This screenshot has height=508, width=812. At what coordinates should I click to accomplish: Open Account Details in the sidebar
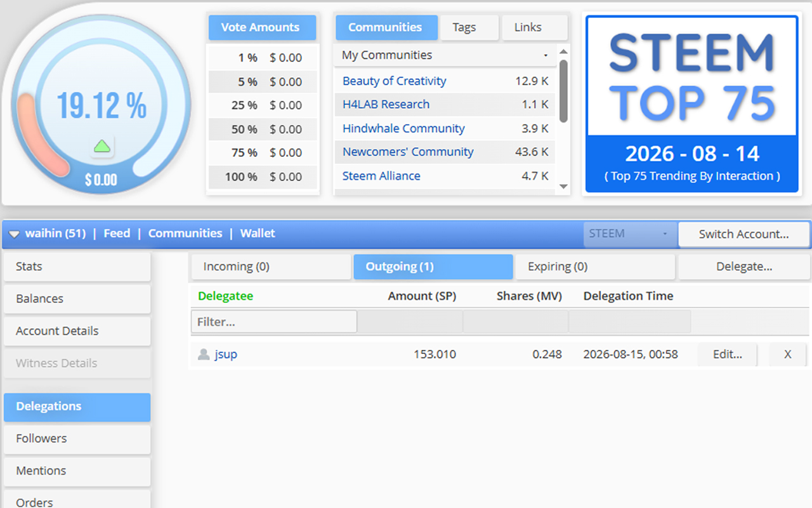[x=77, y=331]
